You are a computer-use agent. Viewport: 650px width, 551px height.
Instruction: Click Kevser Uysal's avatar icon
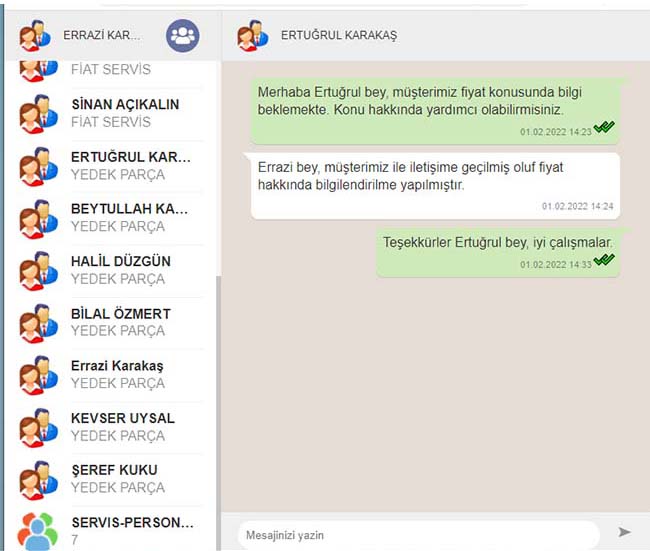click(x=38, y=427)
